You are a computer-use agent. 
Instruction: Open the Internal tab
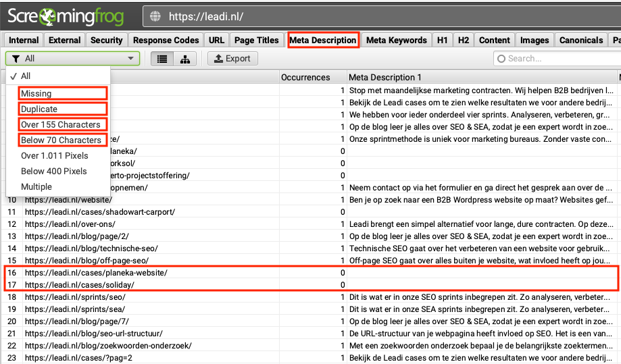point(24,40)
